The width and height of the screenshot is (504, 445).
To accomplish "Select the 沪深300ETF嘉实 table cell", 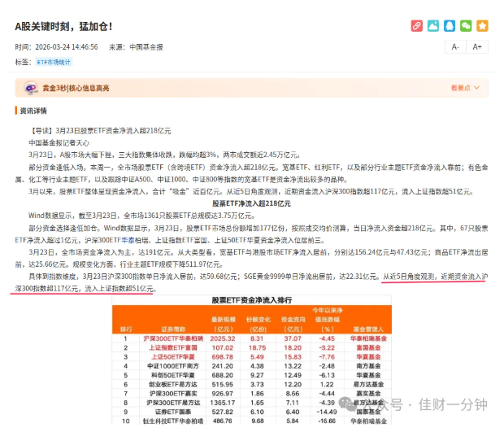I will click(x=173, y=394).
